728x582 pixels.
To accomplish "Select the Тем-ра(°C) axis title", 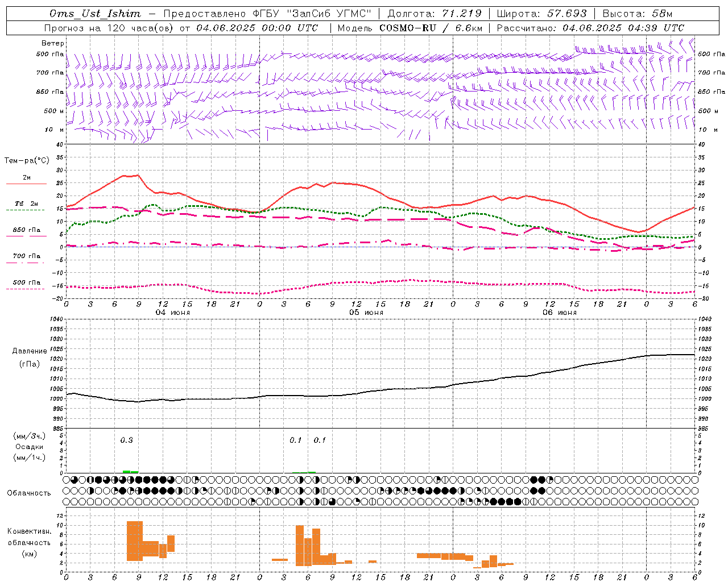I will [x=27, y=161].
